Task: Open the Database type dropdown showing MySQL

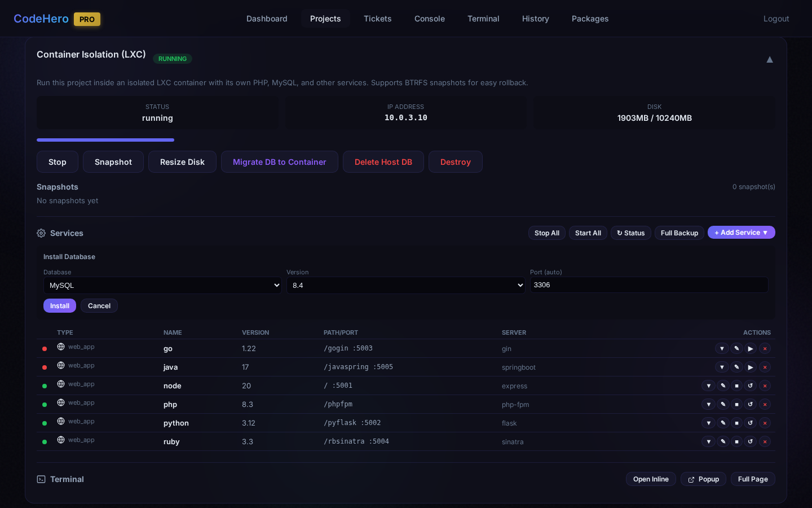Action: pos(162,286)
